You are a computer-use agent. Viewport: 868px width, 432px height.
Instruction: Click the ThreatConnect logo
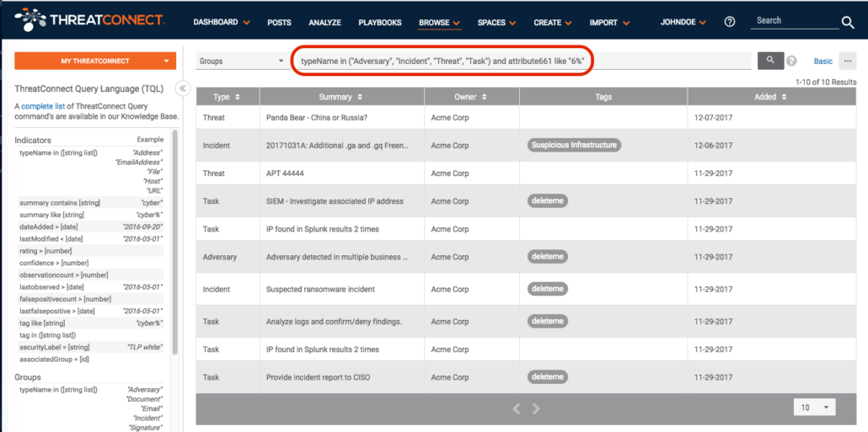89,20
